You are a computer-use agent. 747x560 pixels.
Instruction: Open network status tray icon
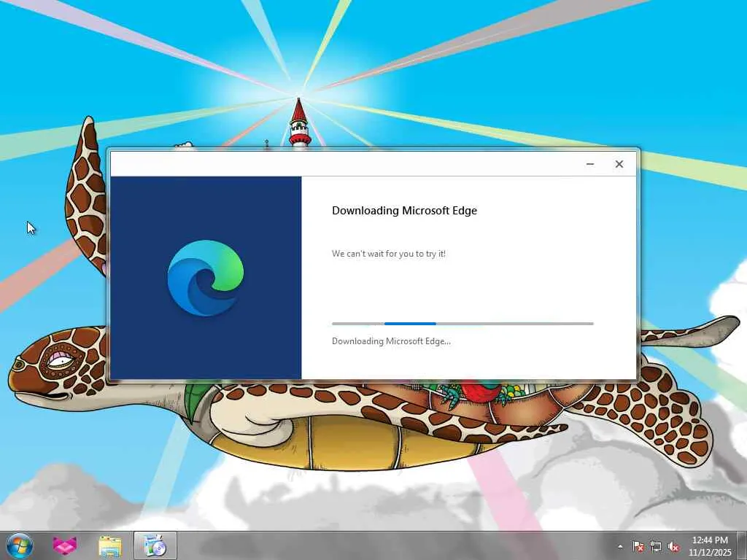click(x=656, y=547)
